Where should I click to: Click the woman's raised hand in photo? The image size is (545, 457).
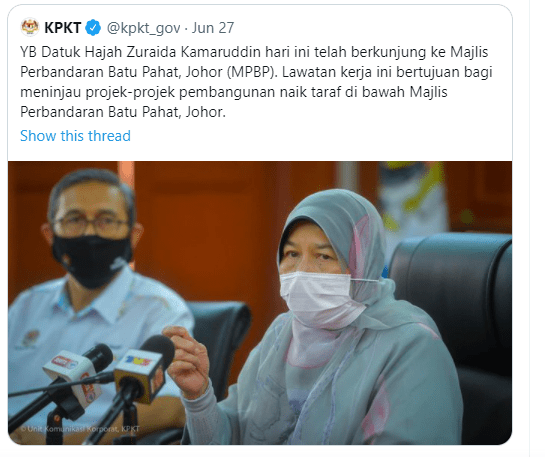pyautogui.click(x=187, y=361)
